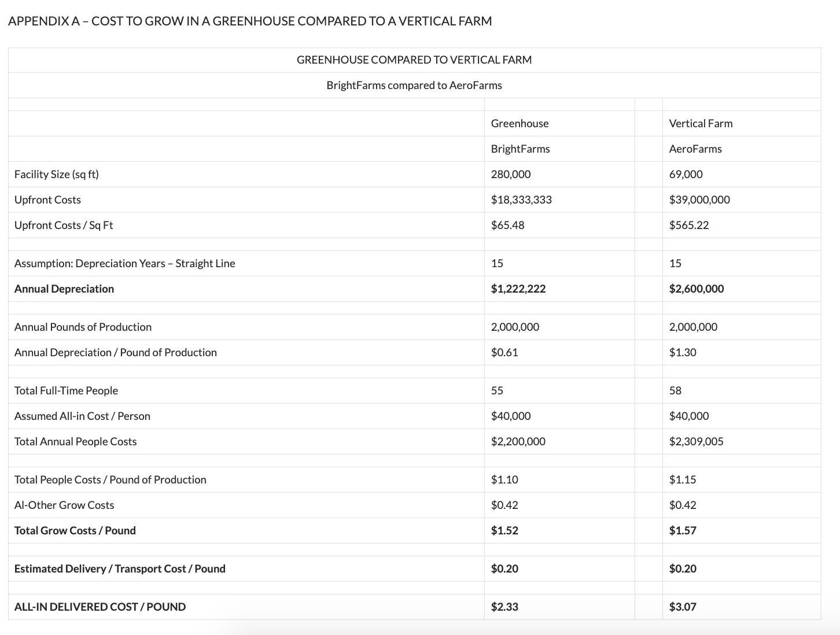Click the Depreciation Years assumption label

tap(125, 263)
